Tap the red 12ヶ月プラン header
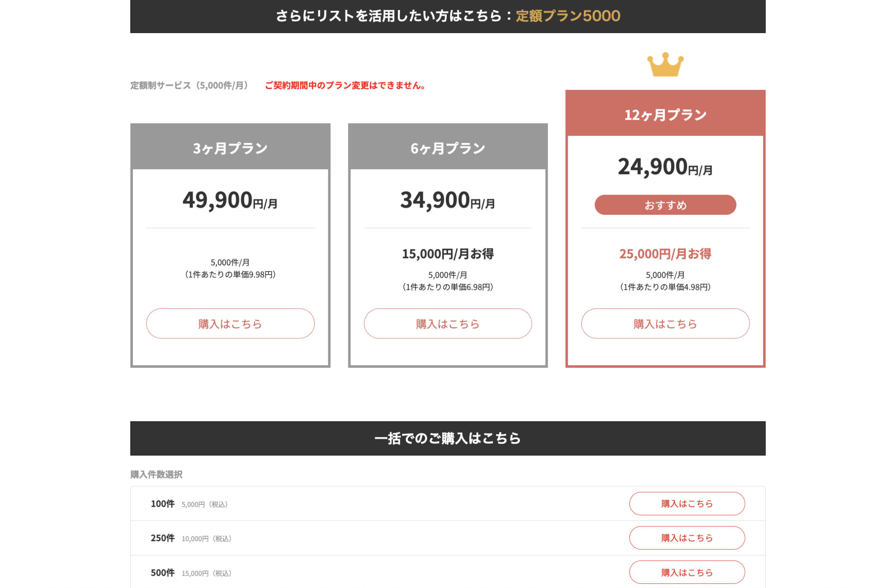This screenshot has height=588, width=896. click(665, 114)
